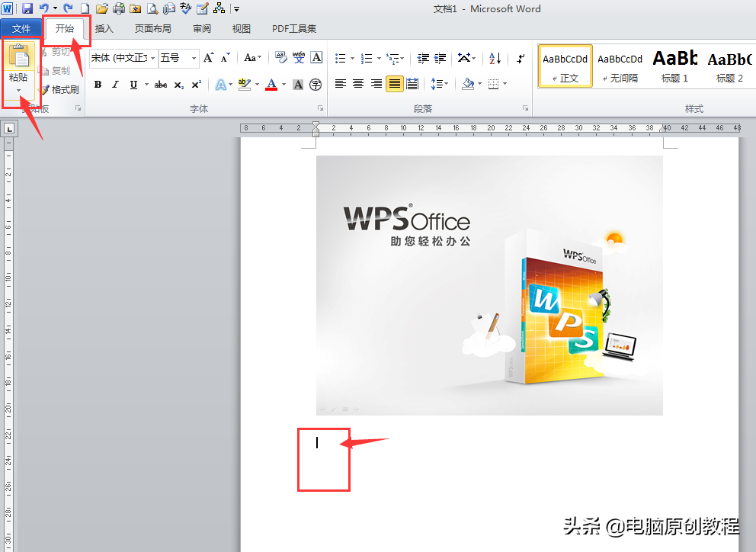
Task: Sort text using the A-Z sort icon
Action: [x=495, y=59]
